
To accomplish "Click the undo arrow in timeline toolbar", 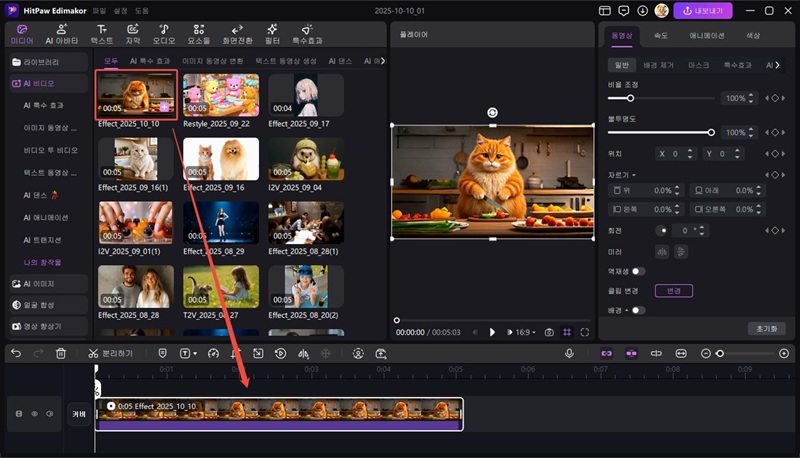I will tap(15, 353).
